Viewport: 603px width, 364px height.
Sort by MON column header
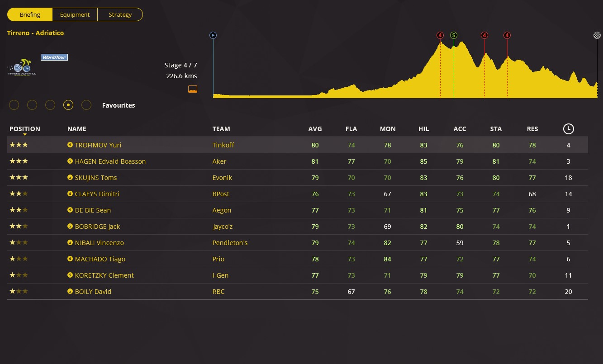(388, 129)
